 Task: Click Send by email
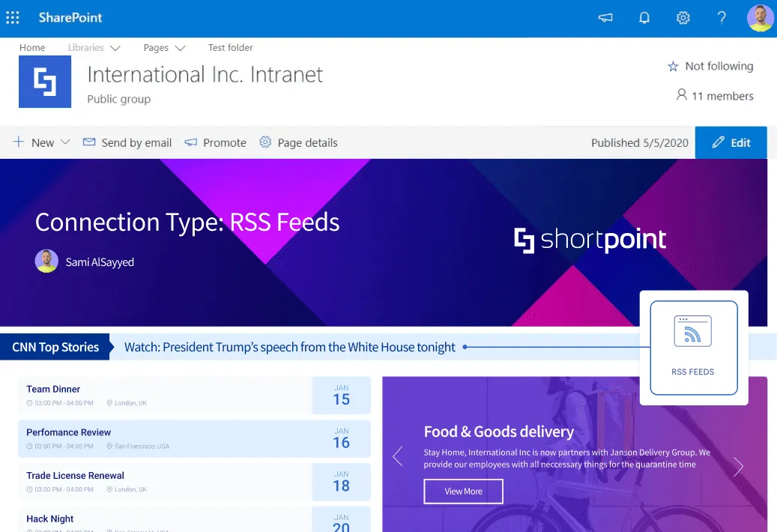point(127,142)
